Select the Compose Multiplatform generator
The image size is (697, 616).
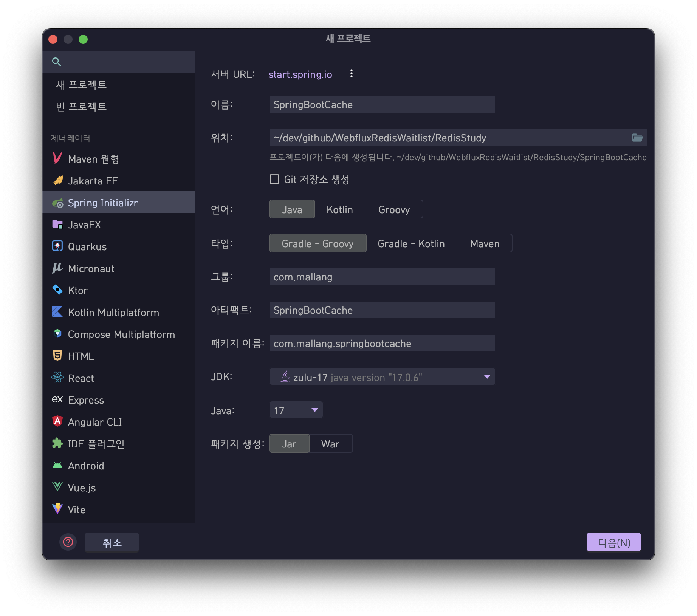point(119,334)
